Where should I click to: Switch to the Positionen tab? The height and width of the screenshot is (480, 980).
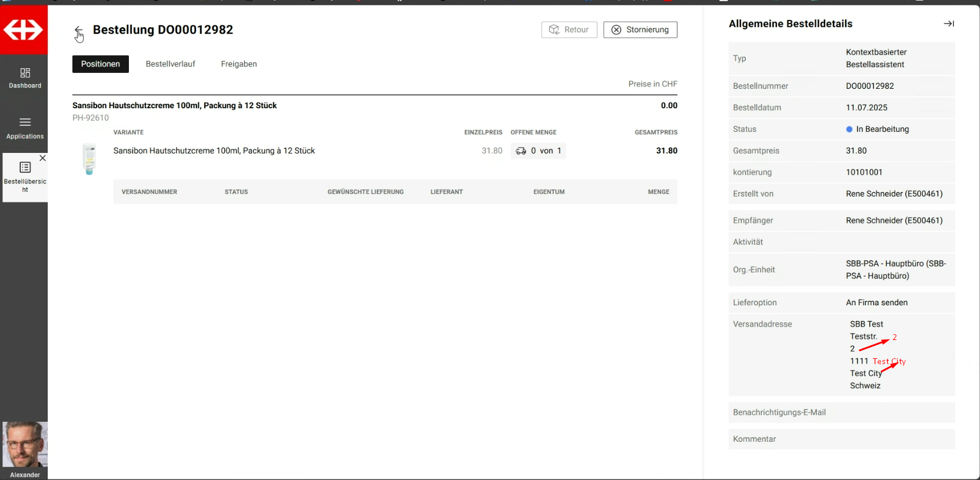click(x=100, y=64)
